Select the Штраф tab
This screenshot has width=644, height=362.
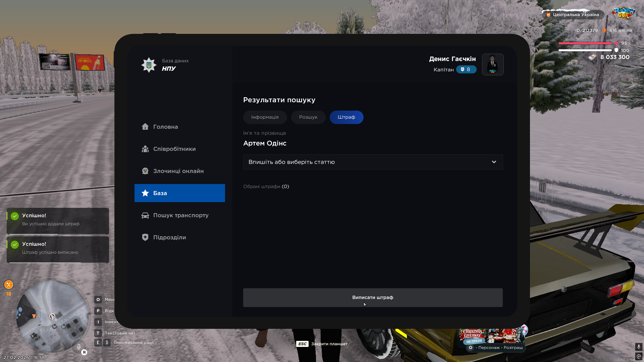(346, 117)
